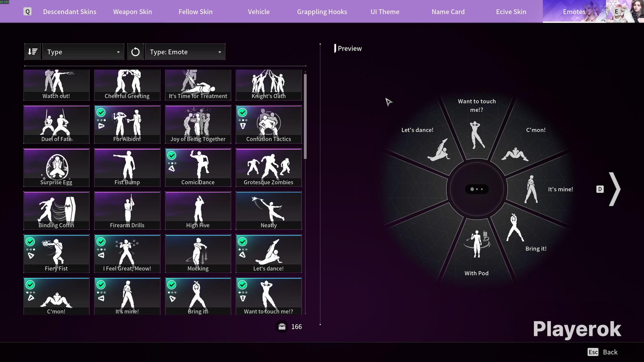Image resolution: width=644 pixels, height=362 pixels.
Task: Select the C'mon! emote tile in grid
Action: [57, 296]
